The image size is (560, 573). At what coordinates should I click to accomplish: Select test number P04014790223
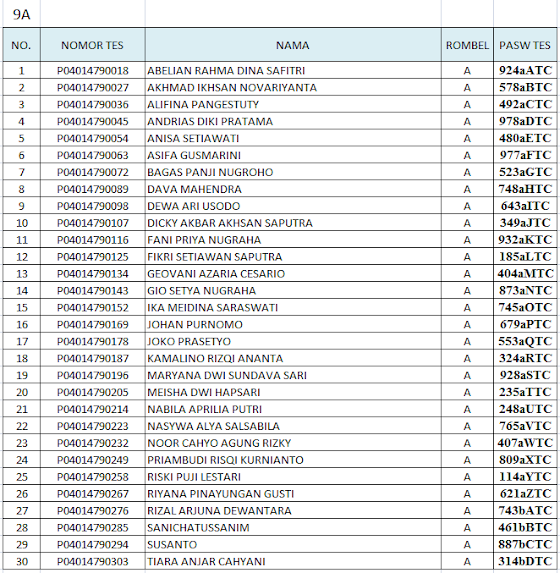click(x=93, y=426)
